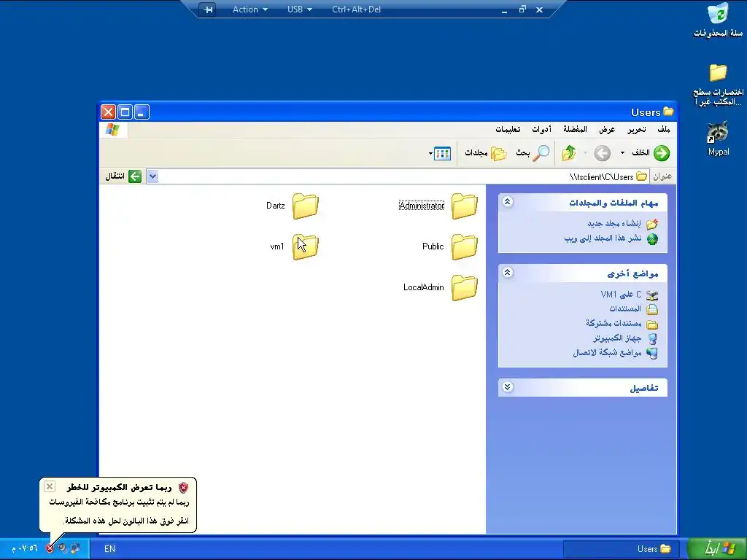Open the تعليمات (Help) menu
Viewport: 747px width, 560px height.
point(508,130)
